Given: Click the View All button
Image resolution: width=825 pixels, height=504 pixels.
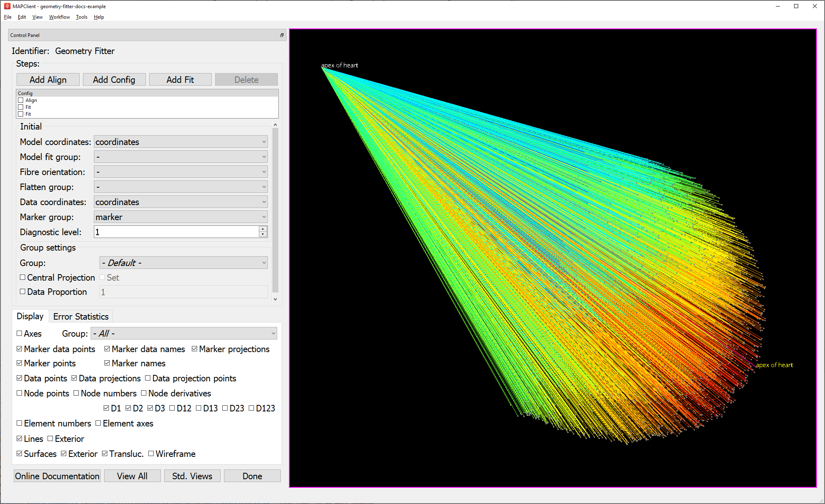Looking at the screenshot, I should [x=132, y=476].
